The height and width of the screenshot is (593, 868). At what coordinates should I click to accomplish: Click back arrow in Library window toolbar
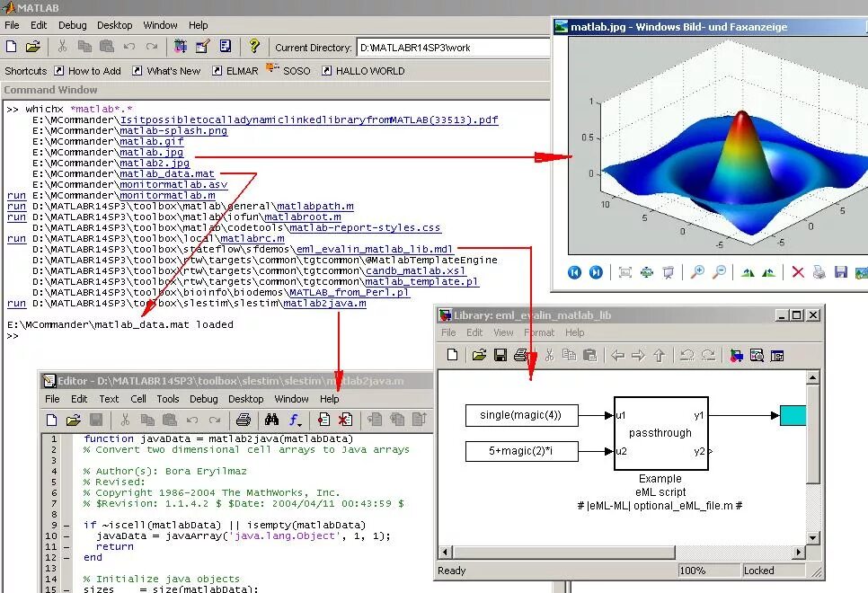tap(618, 356)
